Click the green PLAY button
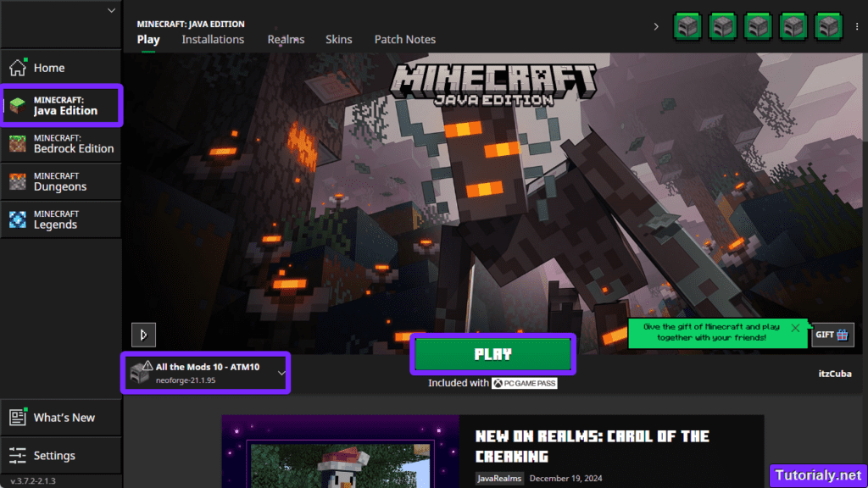The width and height of the screenshot is (868, 488). (x=492, y=354)
